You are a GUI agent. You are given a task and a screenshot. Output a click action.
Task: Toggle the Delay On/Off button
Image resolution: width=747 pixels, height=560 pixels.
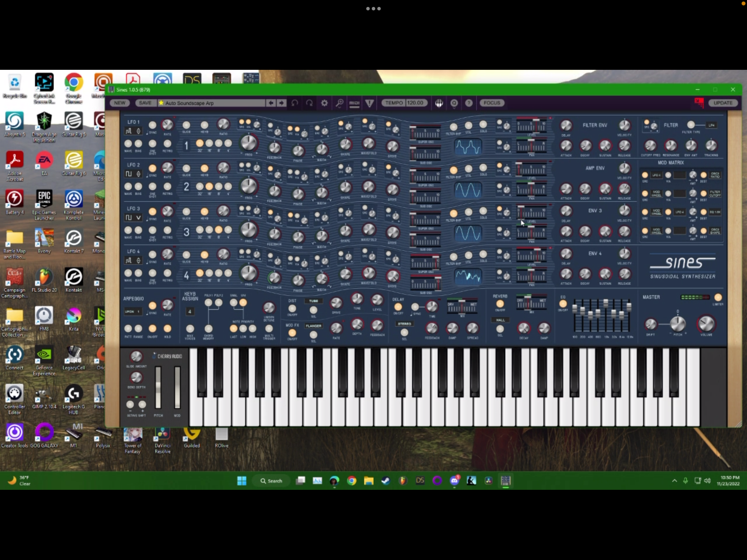398,307
